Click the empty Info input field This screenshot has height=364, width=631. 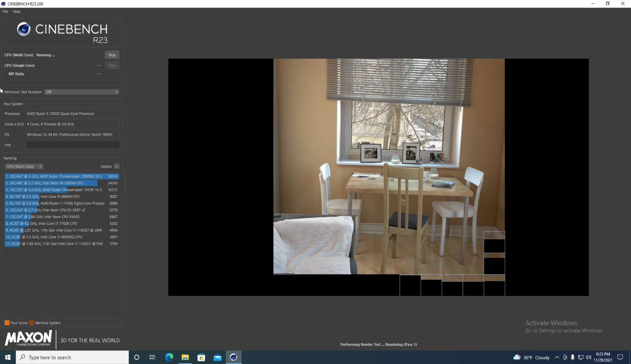[x=72, y=145]
